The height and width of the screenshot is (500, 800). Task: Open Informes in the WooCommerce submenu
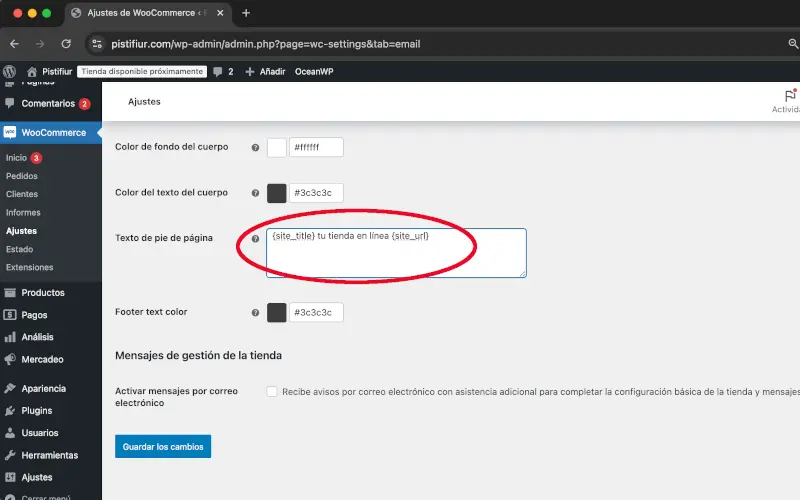[x=23, y=213]
